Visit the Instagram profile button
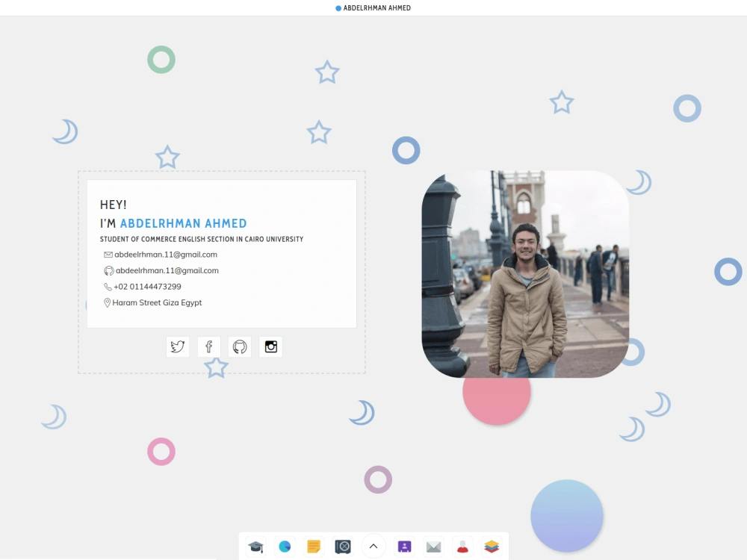Screen dimensions: 747x560 (270, 346)
